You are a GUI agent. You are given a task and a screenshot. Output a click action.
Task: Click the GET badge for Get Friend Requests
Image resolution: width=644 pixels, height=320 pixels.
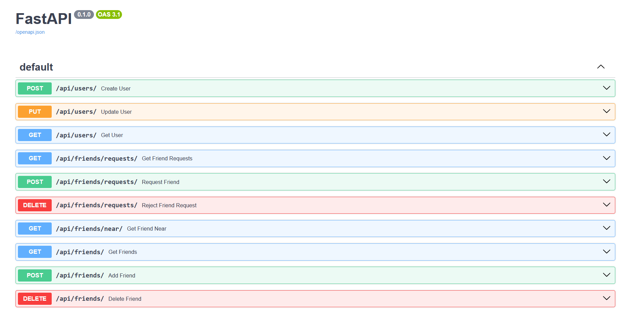[x=35, y=158]
